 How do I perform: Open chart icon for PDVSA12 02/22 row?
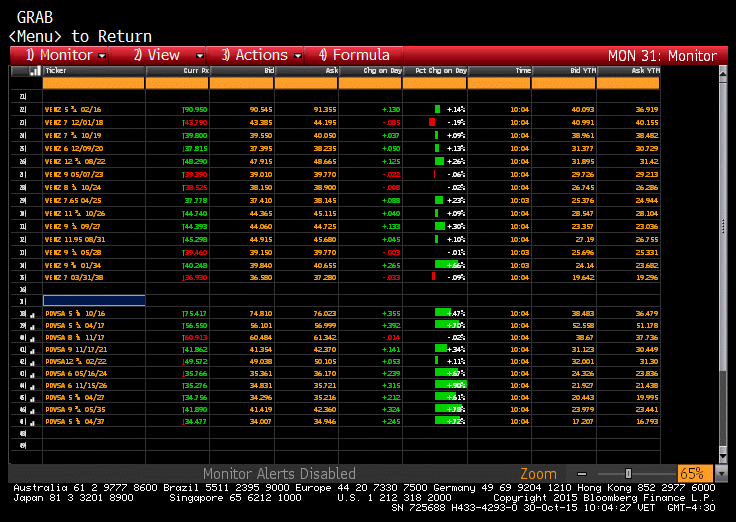click(x=32, y=362)
